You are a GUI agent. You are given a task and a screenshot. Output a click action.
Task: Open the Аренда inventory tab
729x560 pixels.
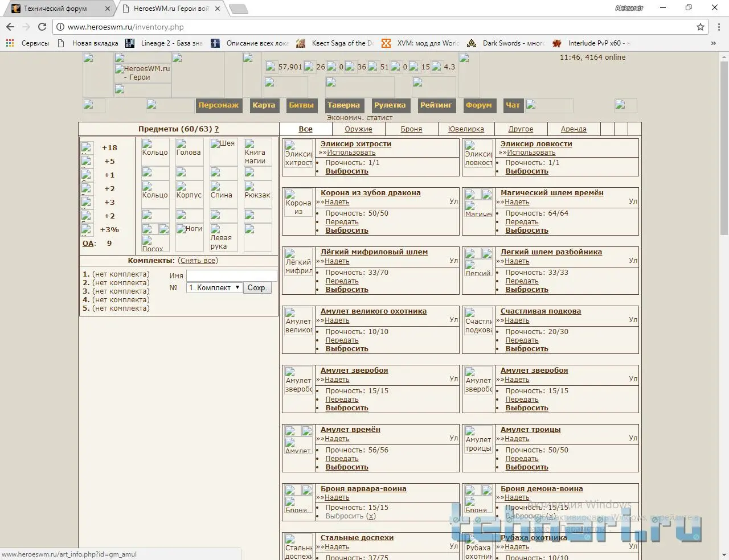point(574,129)
